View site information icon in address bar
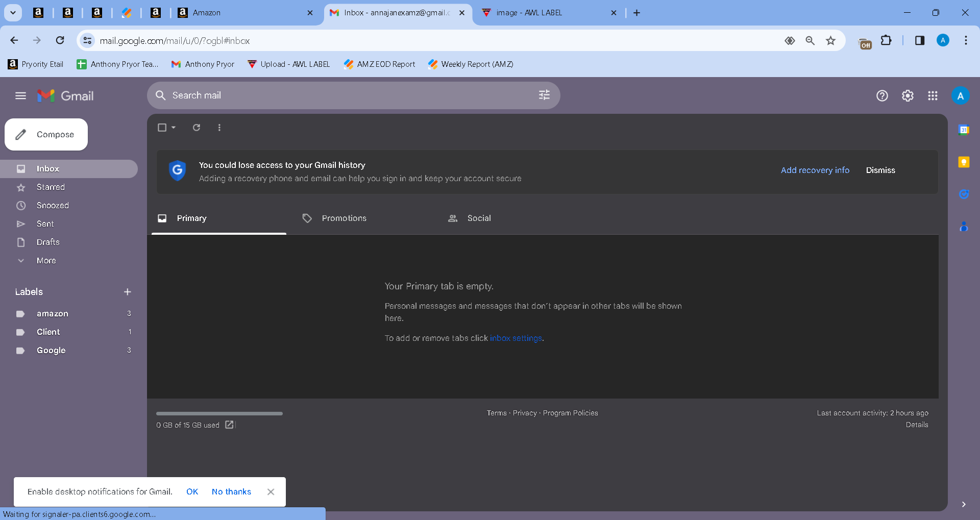980x520 pixels. click(88, 40)
